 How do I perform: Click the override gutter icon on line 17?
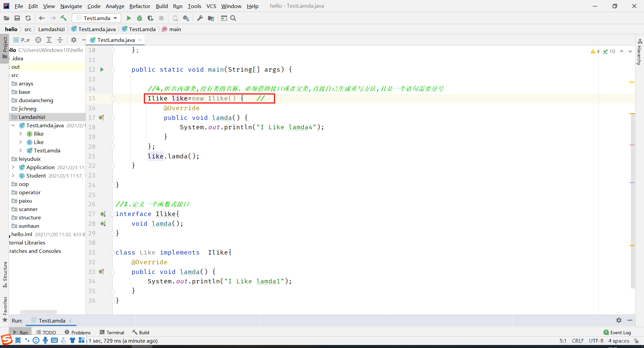(x=102, y=118)
